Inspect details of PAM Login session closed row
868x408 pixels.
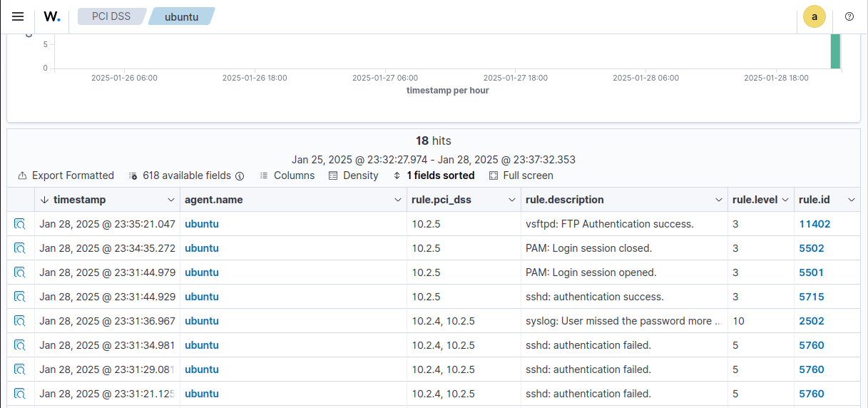[x=20, y=248]
